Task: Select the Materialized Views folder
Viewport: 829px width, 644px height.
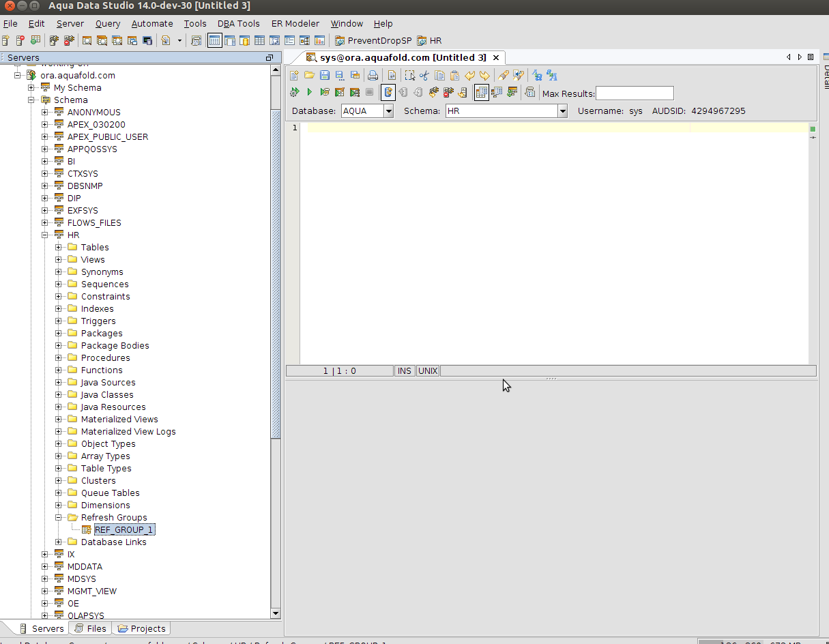Action: (119, 419)
